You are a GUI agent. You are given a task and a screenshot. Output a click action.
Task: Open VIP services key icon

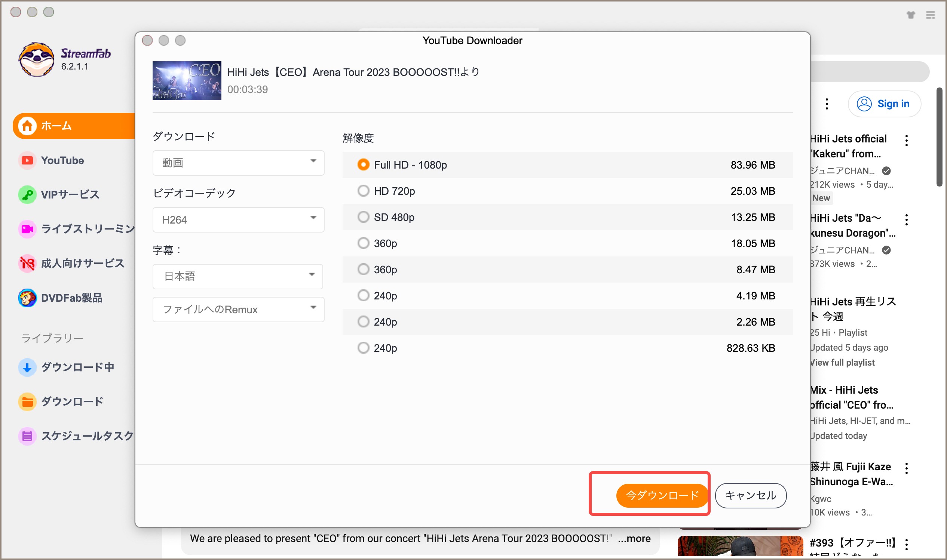pos(27,195)
